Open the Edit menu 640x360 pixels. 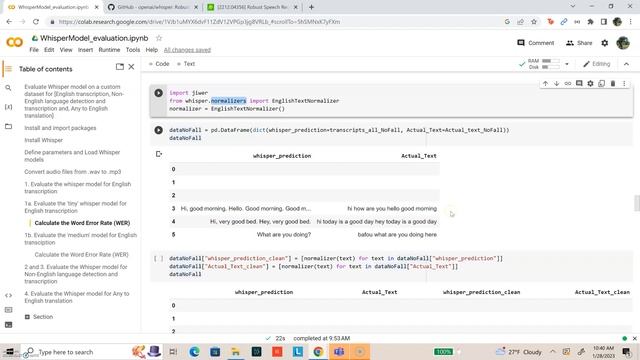pyautogui.click(x=49, y=50)
